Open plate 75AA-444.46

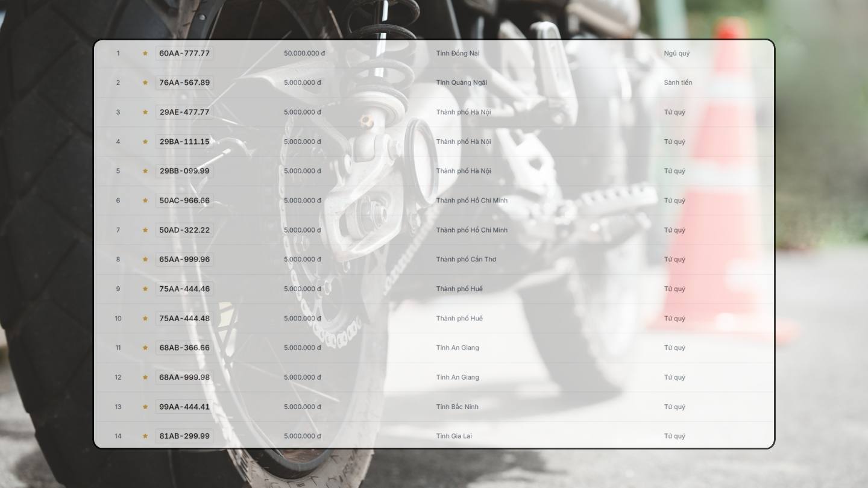pyautogui.click(x=184, y=289)
